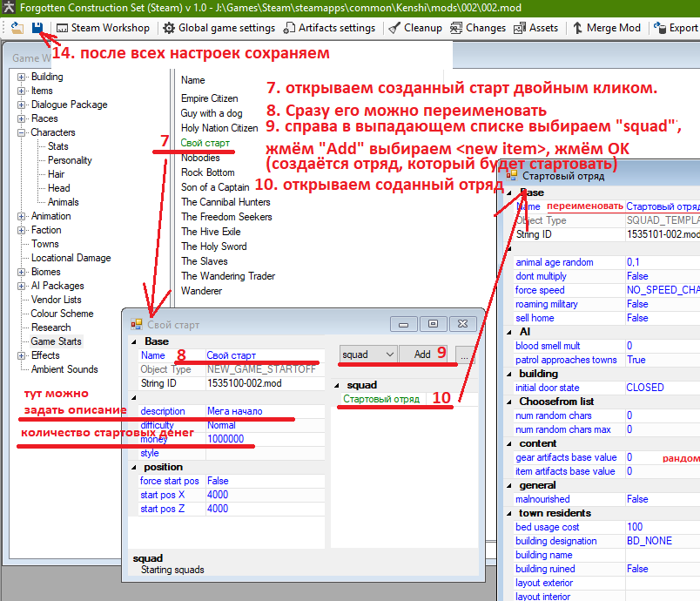Expand the Building tree node
Image resolution: width=700 pixels, height=601 pixels.
coord(21,77)
